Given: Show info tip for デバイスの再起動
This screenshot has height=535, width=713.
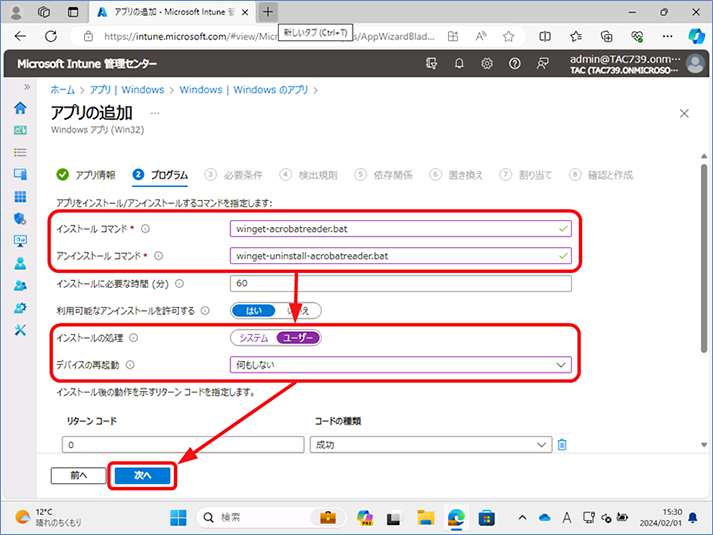Looking at the screenshot, I should pyautogui.click(x=130, y=365).
